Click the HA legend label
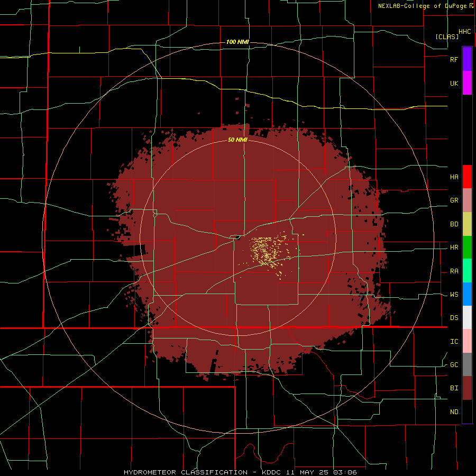Viewport: 476px width, 476px height. (454, 177)
